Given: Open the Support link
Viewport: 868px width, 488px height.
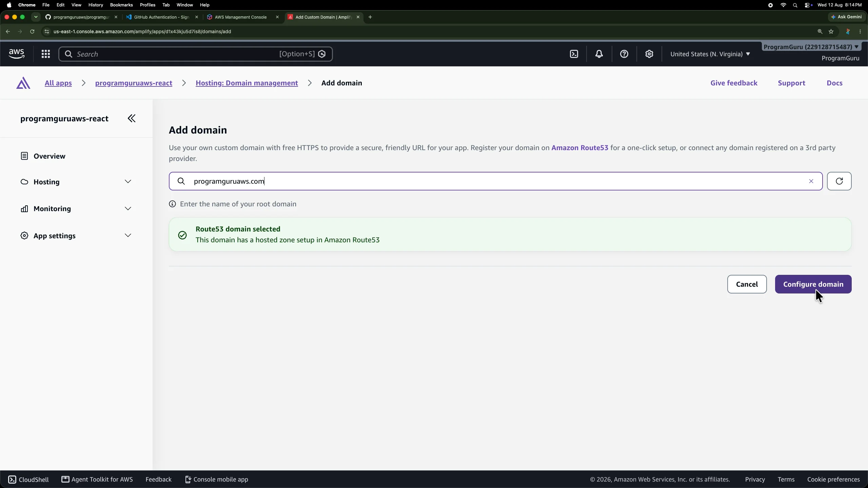Looking at the screenshot, I should click(791, 83).
